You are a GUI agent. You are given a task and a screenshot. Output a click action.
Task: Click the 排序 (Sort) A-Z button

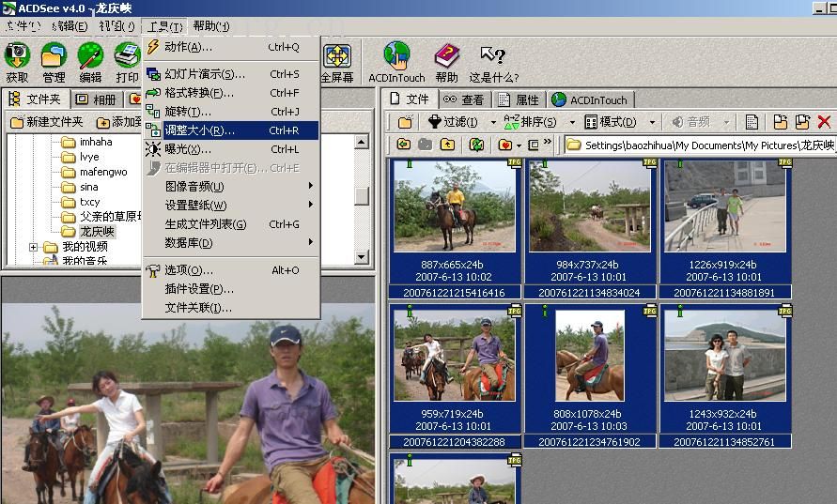click(x=530, y=122)
